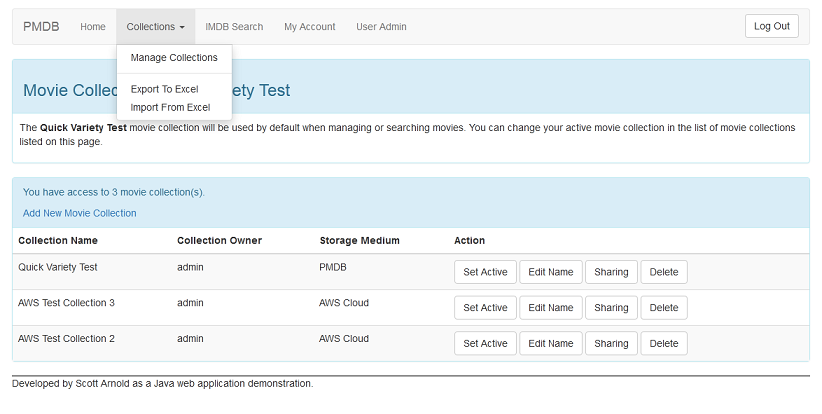Set AWS Test Collection 3 active

click(485, 308)
